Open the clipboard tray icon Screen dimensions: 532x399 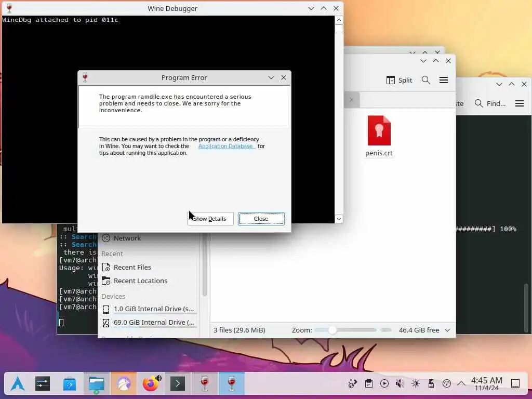click(369, 384)
